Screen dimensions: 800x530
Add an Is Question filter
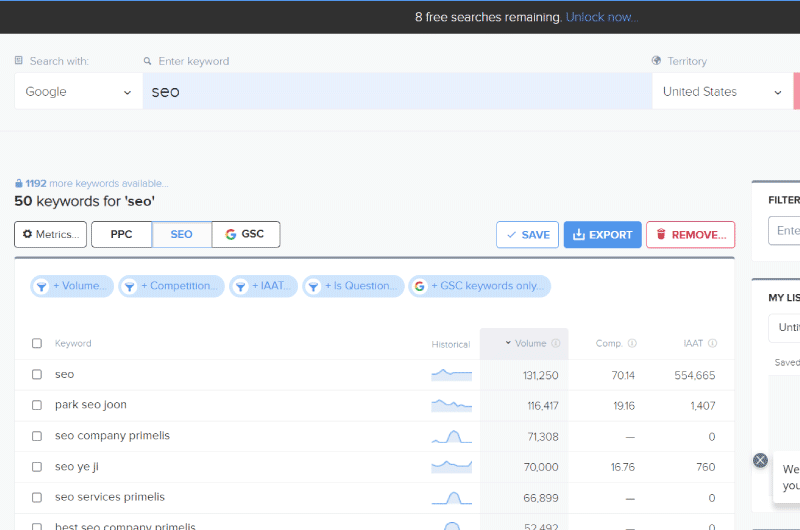pos(353,286)
